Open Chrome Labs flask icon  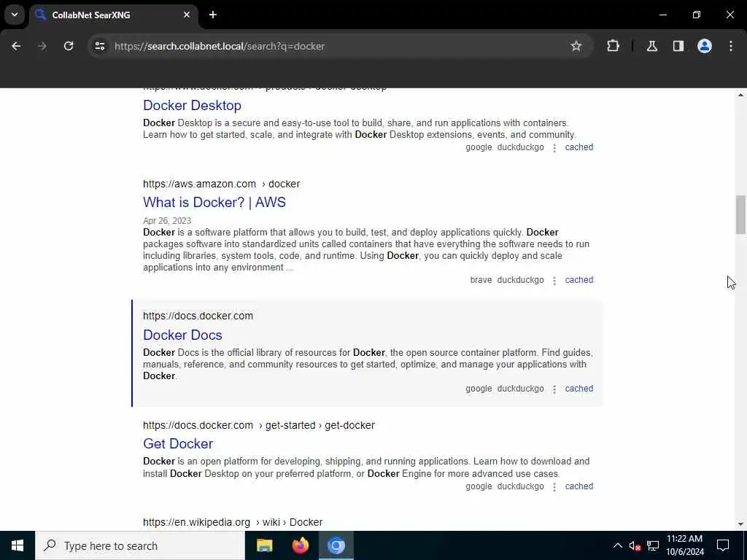click(x=652, y=46)
